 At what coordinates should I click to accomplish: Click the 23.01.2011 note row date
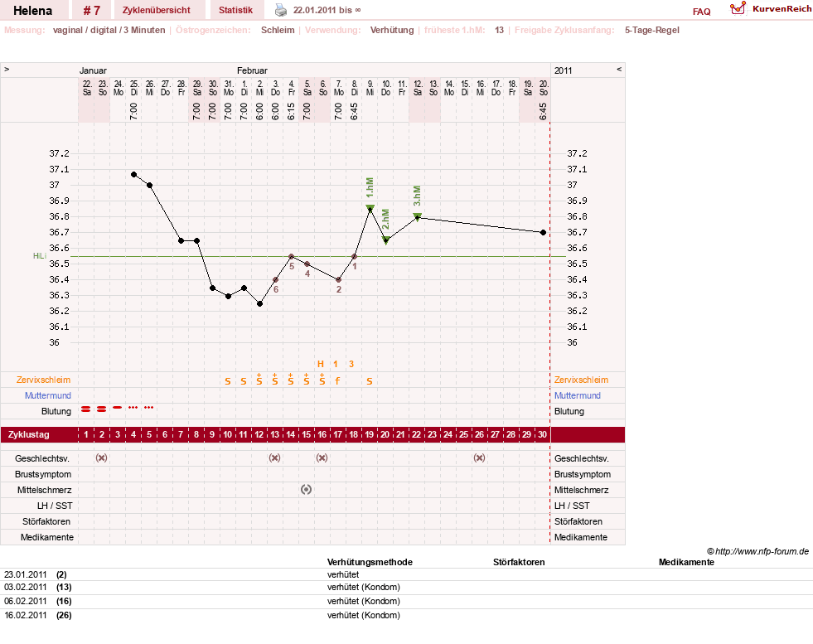(x=26, y=574)
